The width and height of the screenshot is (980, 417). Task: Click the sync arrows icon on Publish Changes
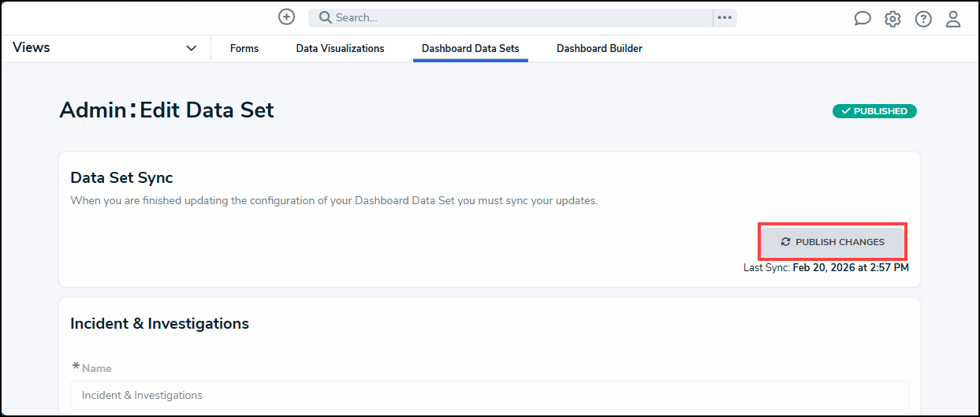(785, 242)
